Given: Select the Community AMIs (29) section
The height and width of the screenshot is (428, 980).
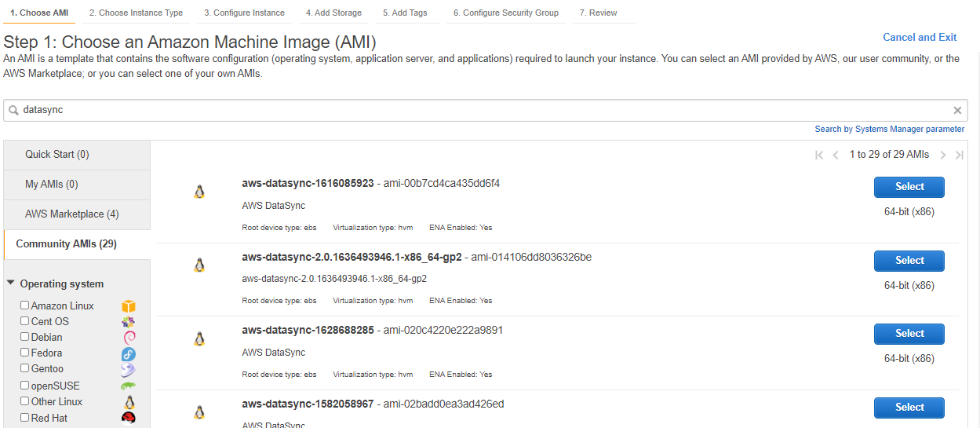Looking at the screenshot, I should (77, 244).
